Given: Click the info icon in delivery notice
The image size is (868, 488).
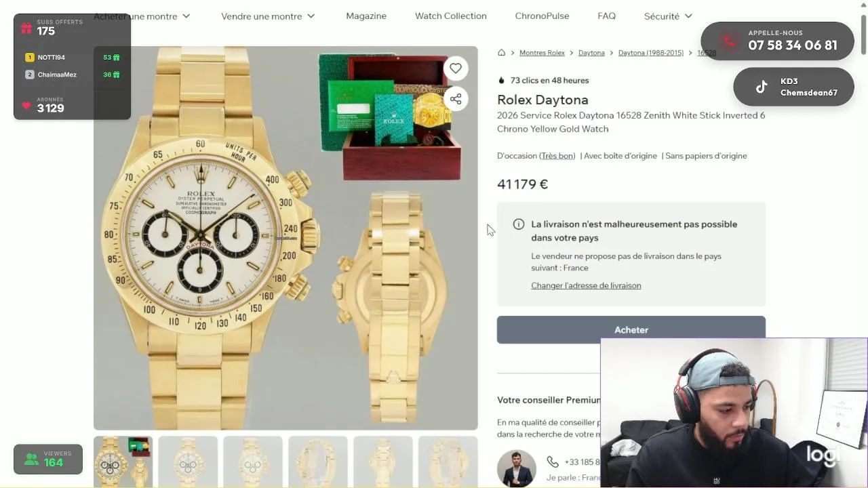Looking at the screenshot, I should click(519, 224).
